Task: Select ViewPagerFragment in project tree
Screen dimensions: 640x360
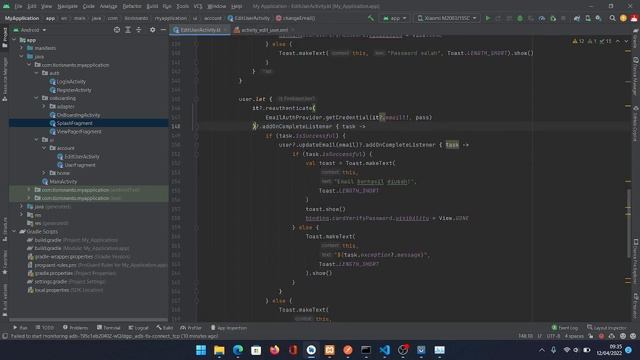Action: click(76, 131)
